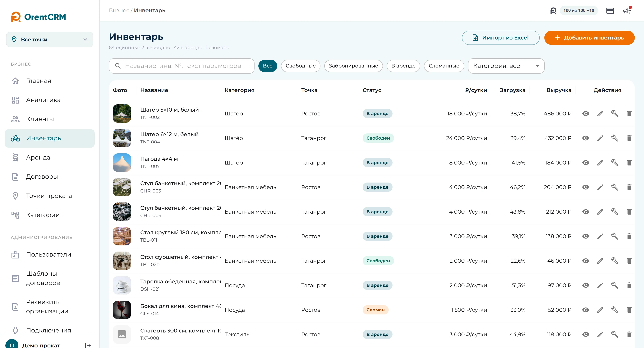
Task: Focus the inventory search field
Action: point(182,66)
